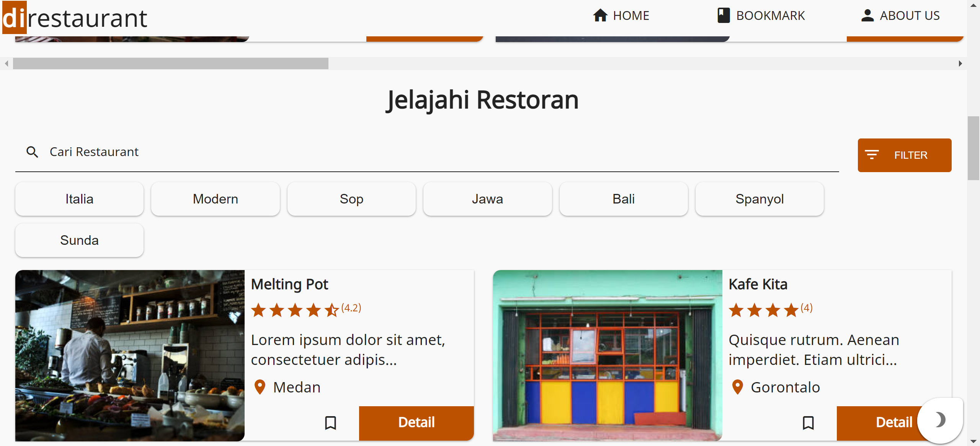Screen dimensions: 980x446
Task: Click the horizontal carousel scrollbar thumb
Action: pyautogui.click(x=171, y=63)
